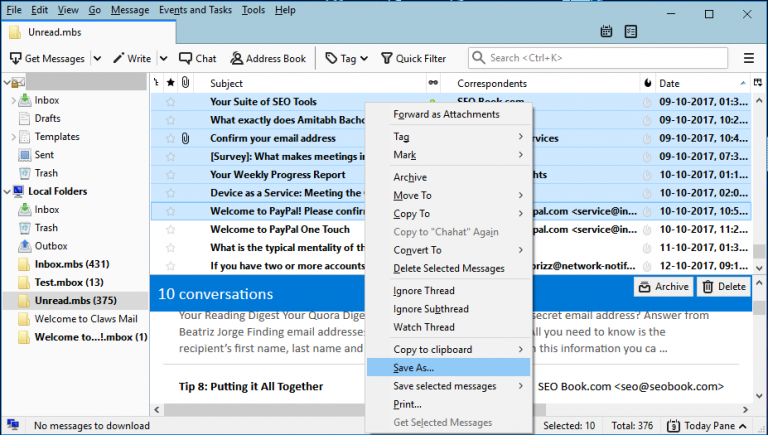The image size is (768, 435).
Task: Expand the Templates folder arrow
Action: pyautogui.click(x=13, y=137)
